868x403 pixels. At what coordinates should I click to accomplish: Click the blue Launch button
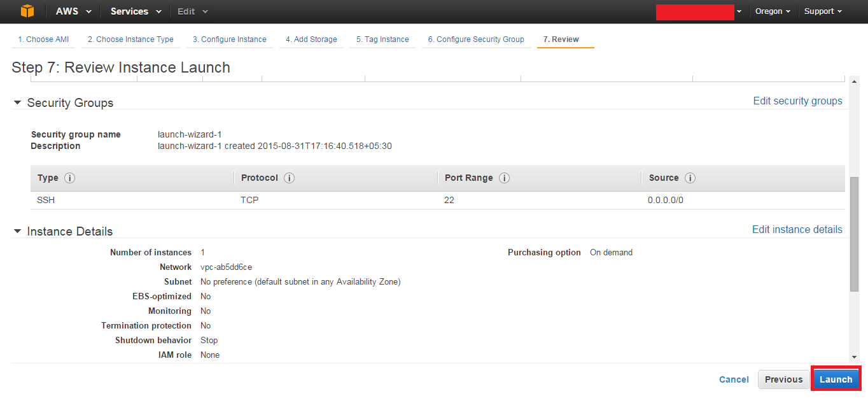[x=836, y=379]
